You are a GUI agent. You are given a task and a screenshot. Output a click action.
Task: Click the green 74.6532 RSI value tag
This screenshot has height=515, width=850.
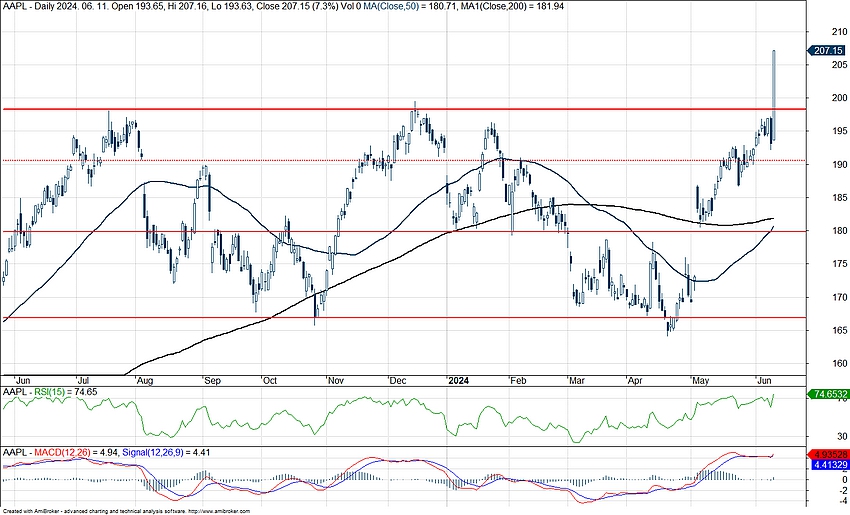click(827, 394)
